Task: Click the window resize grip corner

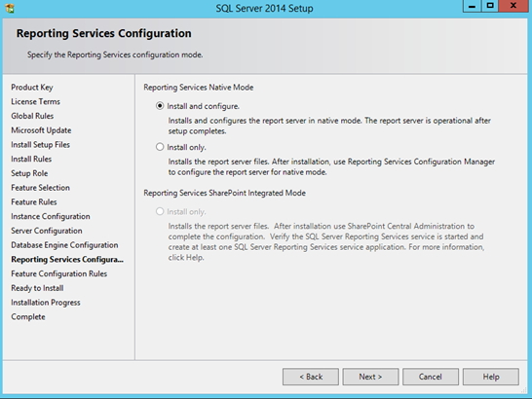Action: point(524,391)
